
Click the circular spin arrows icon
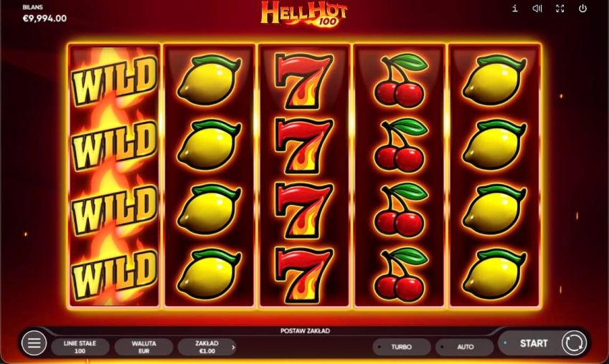574,343
